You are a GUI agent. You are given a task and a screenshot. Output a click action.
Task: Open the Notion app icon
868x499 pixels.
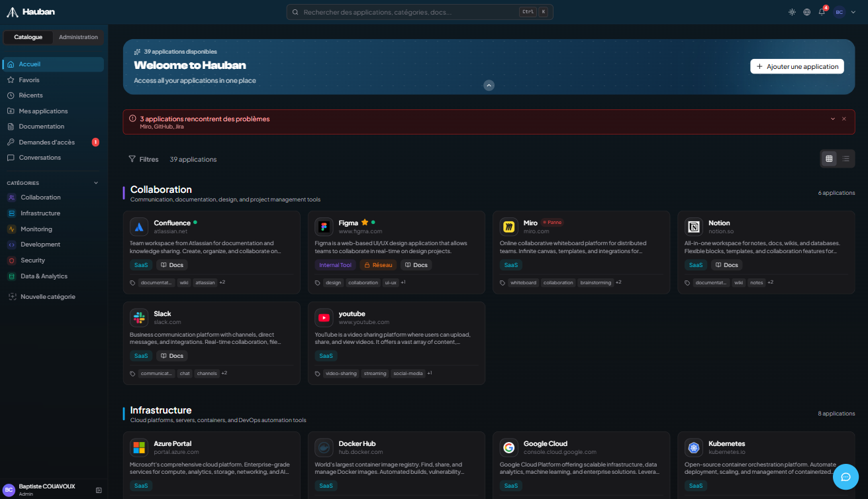pos(693,227)
